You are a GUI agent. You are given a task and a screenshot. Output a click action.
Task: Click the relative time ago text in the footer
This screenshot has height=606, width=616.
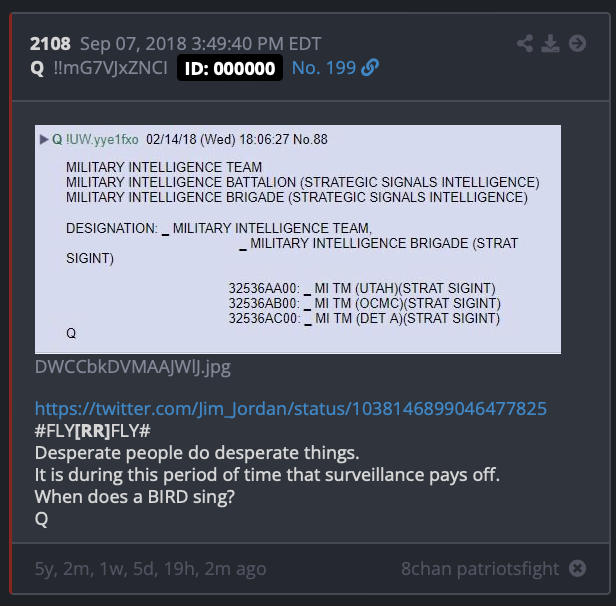click(x=150, y=569)
